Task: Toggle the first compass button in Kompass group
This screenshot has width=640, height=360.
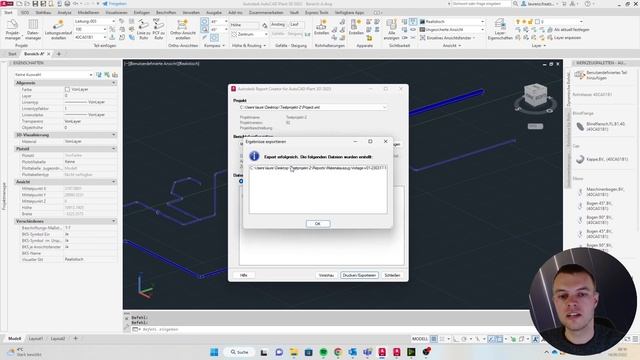Action: [204, 21]
